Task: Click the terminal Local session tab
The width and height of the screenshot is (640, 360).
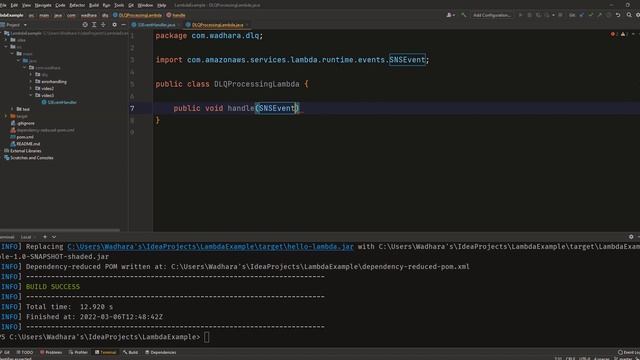Action: click(26, 237)
